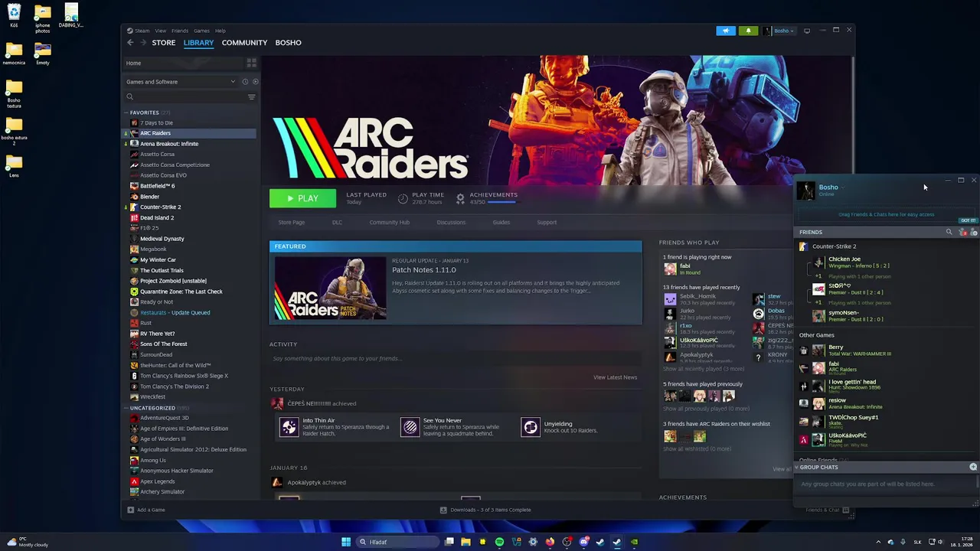The height and width of the screenshot is (551, 980).
Task: Show hidden system tray icons chevron
Action: (878, 542)
